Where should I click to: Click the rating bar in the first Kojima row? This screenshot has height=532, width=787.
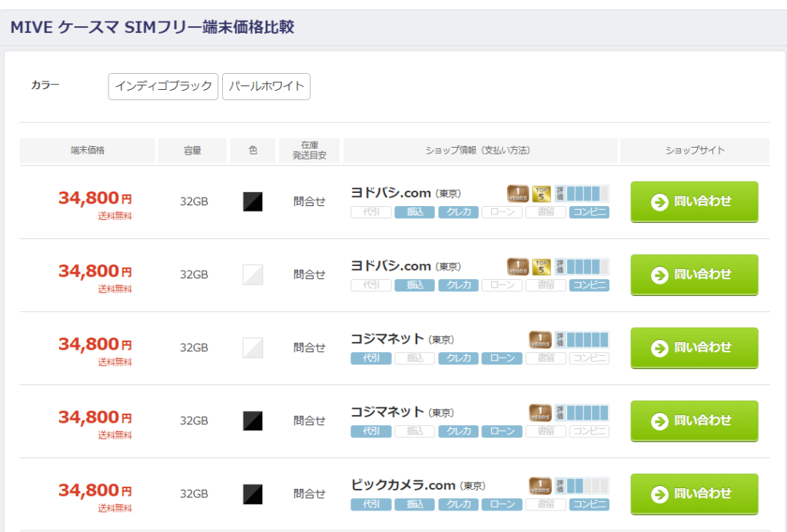(582, 340)
